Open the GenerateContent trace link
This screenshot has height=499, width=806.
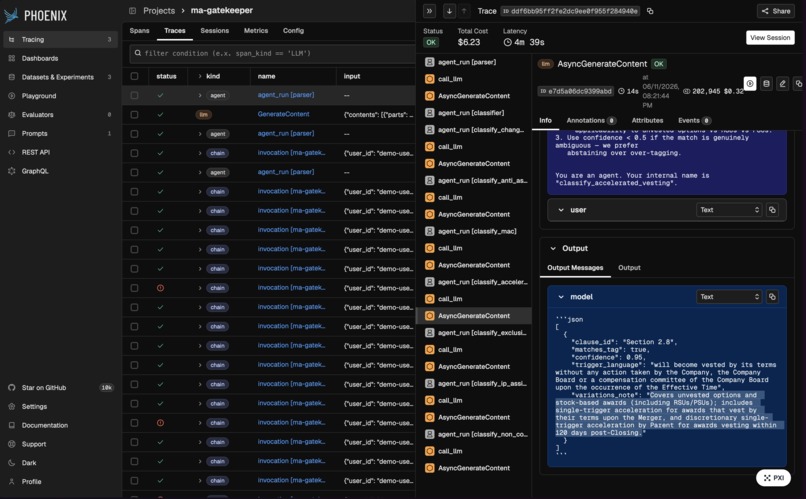(x=283, y=114)
